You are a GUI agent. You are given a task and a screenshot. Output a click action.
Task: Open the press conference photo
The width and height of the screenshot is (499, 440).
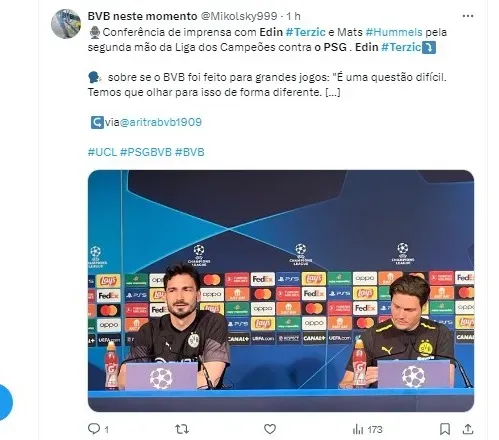[281, 291]
